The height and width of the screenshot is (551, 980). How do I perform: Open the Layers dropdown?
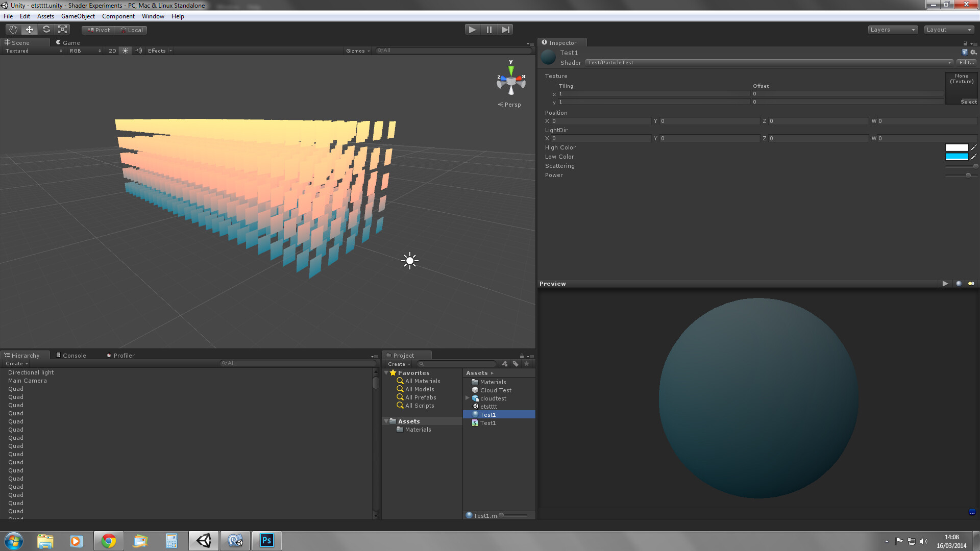(892, 30)
